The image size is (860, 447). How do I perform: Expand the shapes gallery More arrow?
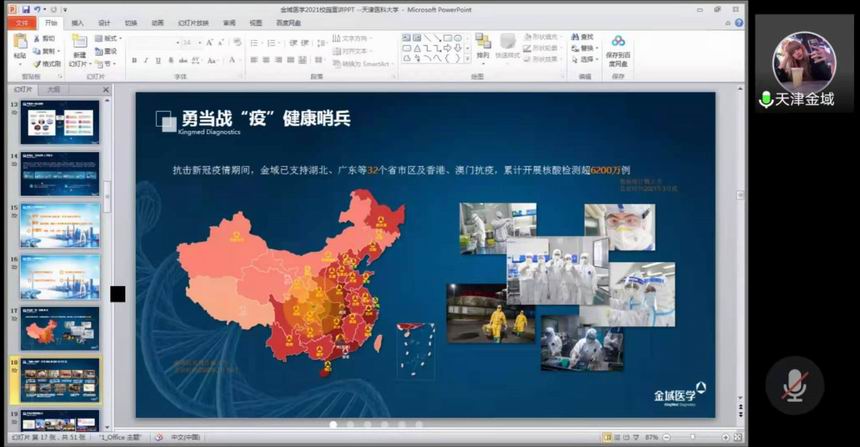[467, 58]
